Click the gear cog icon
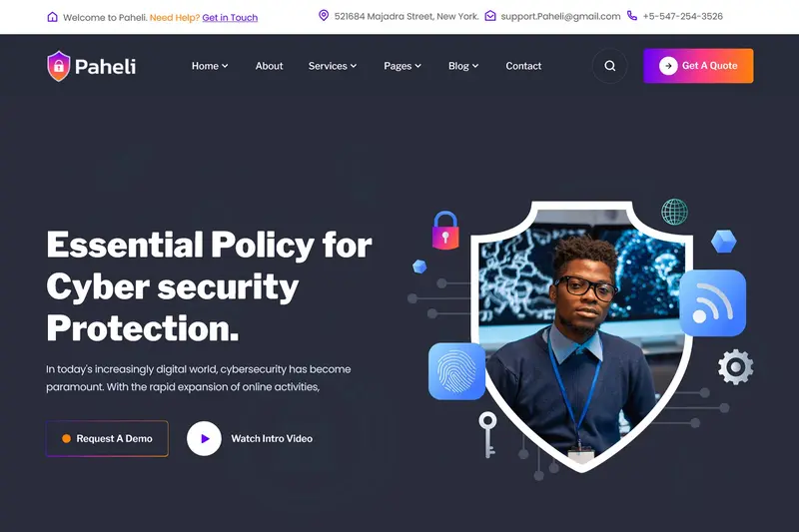The height and width of the screenshot is (532, 799). click(735, 366)
